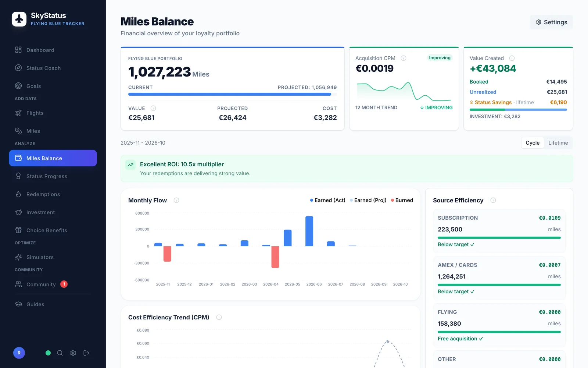Click the €0.0019 CPM value
Image resolution: width=588 pixels, height=368 pixels.
[x=374, y=68]
